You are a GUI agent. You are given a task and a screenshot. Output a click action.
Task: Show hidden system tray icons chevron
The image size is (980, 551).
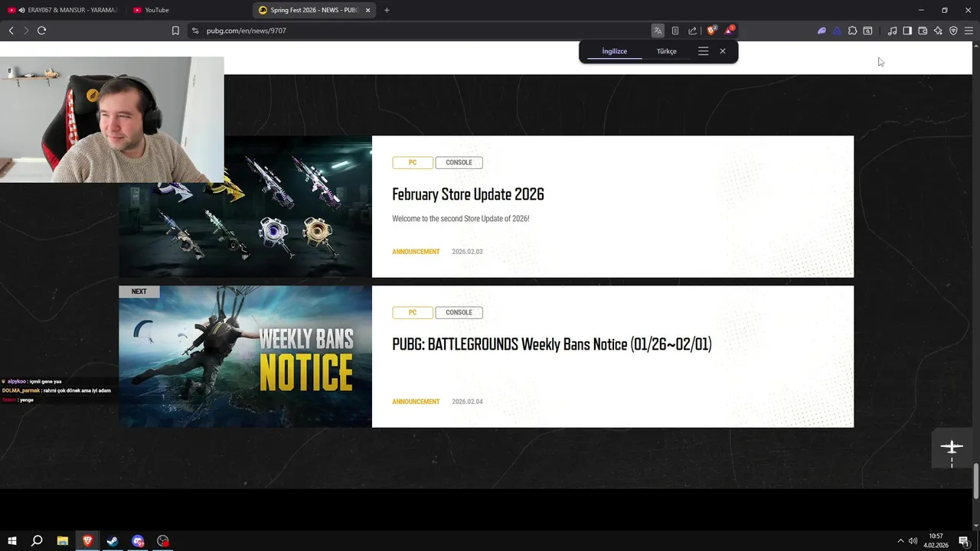point(900,541)
